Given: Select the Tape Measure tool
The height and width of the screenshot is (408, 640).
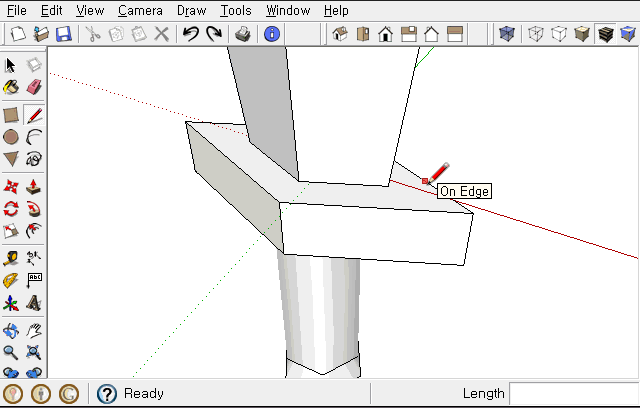Looking at the screenshot, I should pos(11,259).
